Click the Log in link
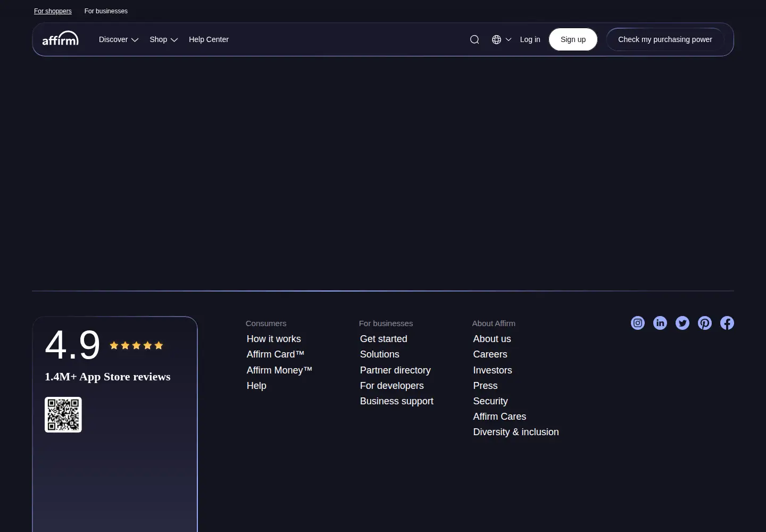The width and height of the screenshot is (766, 532). (x=530, y=39)
